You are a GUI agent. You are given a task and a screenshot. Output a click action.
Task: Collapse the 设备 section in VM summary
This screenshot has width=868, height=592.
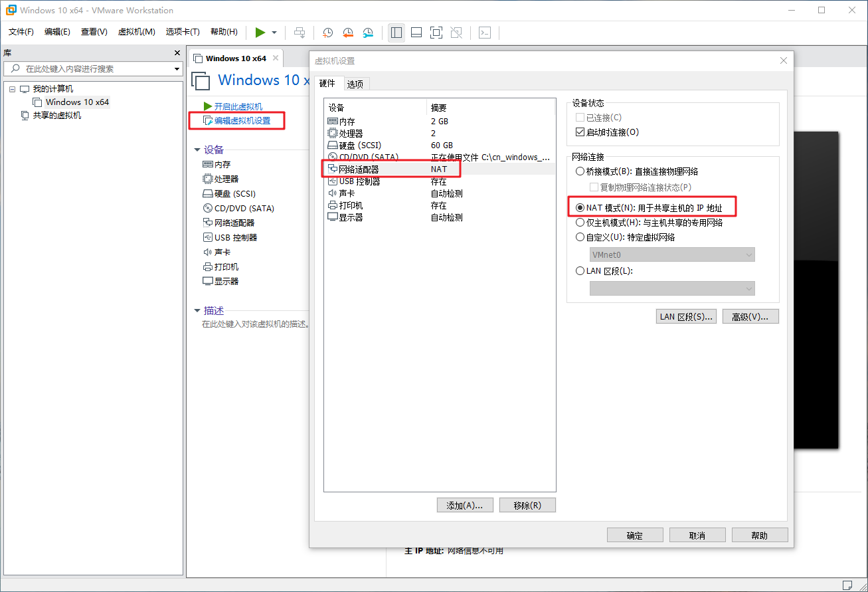(x=197, y=150)
